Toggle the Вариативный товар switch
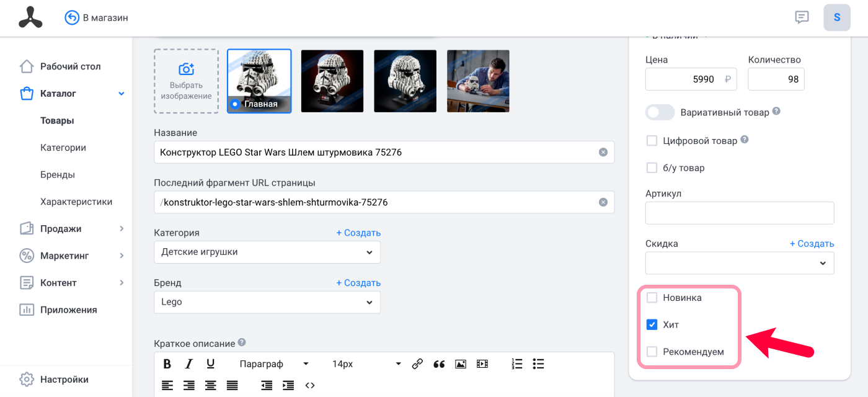The height and width of the screenshot is (397, 868). (660, 112)
